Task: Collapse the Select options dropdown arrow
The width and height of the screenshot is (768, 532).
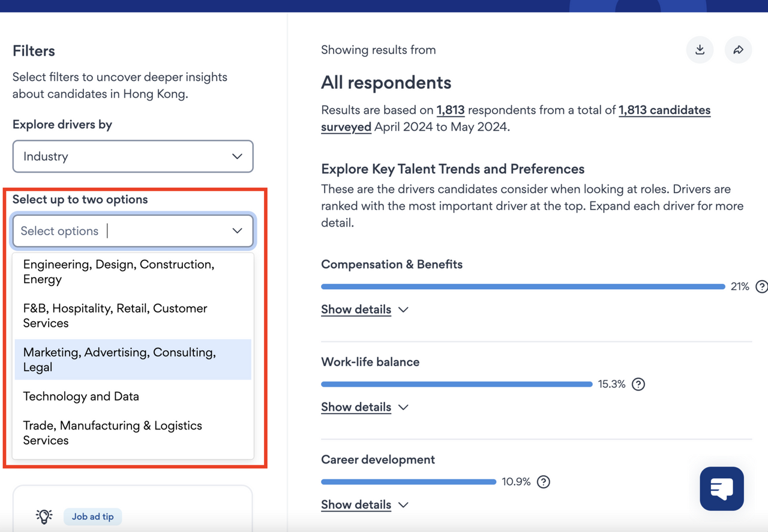Action: [237, 231]
